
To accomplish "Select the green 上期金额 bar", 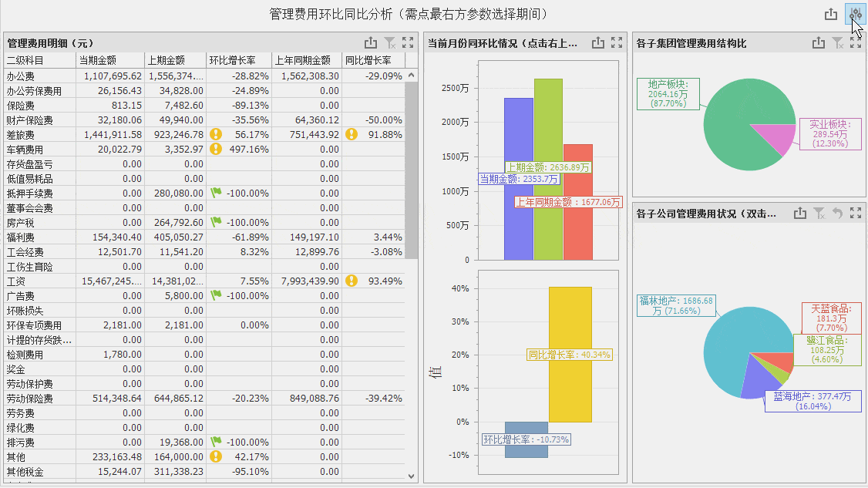I will [x=548, y=169].
